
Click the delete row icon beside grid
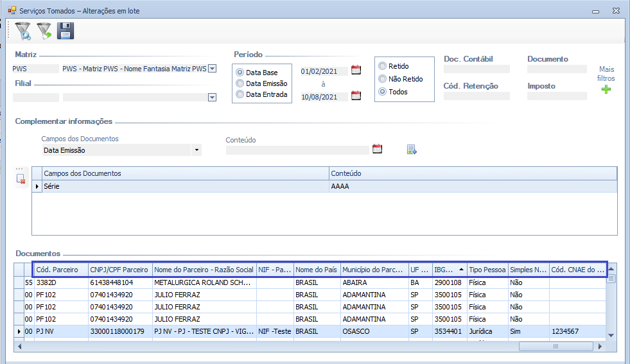21,179
